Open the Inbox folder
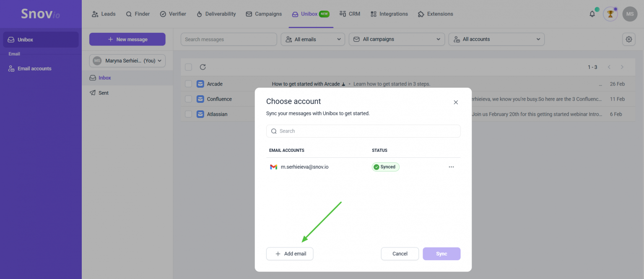The height and width of the screenshot is (279, 644). coord(127,78)
